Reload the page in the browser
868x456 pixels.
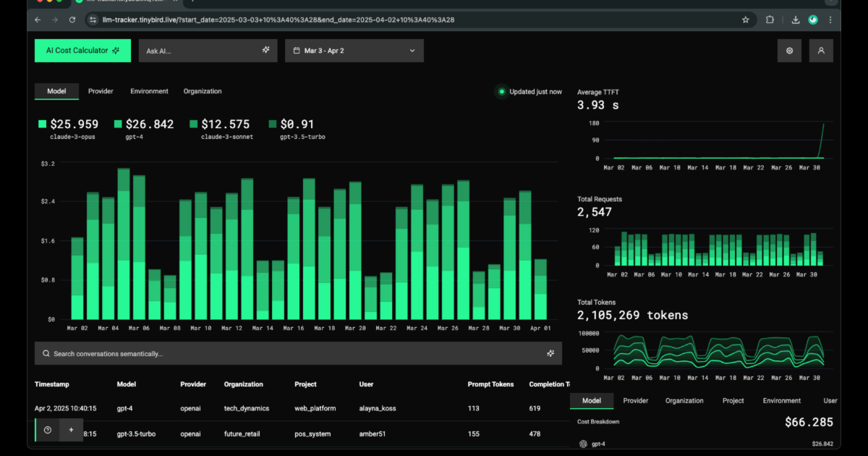point(72,20)
